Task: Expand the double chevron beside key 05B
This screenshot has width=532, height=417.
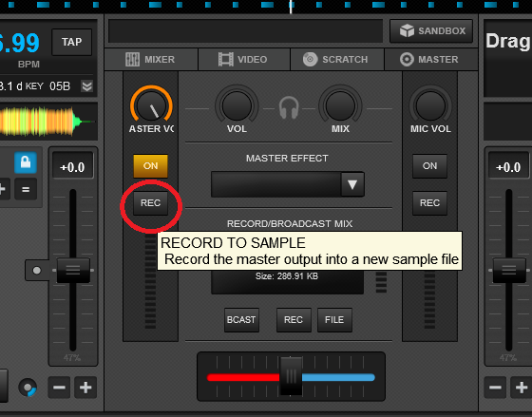Action: pyautogui.click(x=86, y=86)
